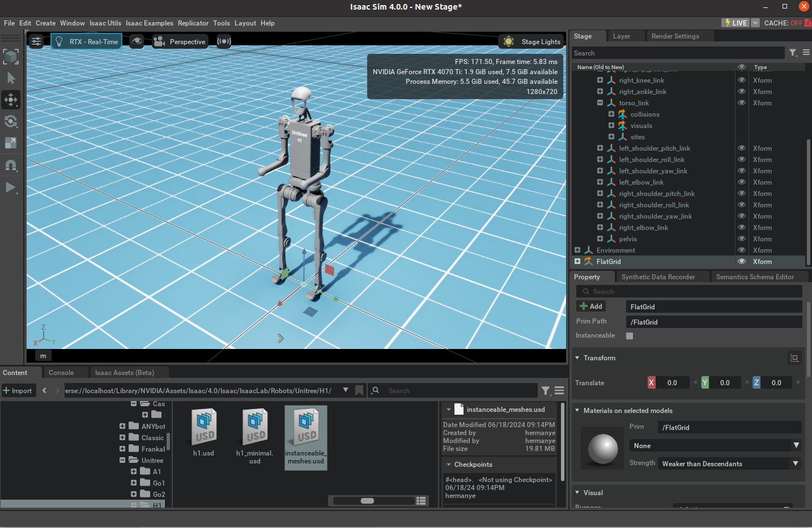Image resolution: width=812 pixels, height=528 pixels.
Task: Open the Isaac Examples menu
Action: tap(149, 23)
